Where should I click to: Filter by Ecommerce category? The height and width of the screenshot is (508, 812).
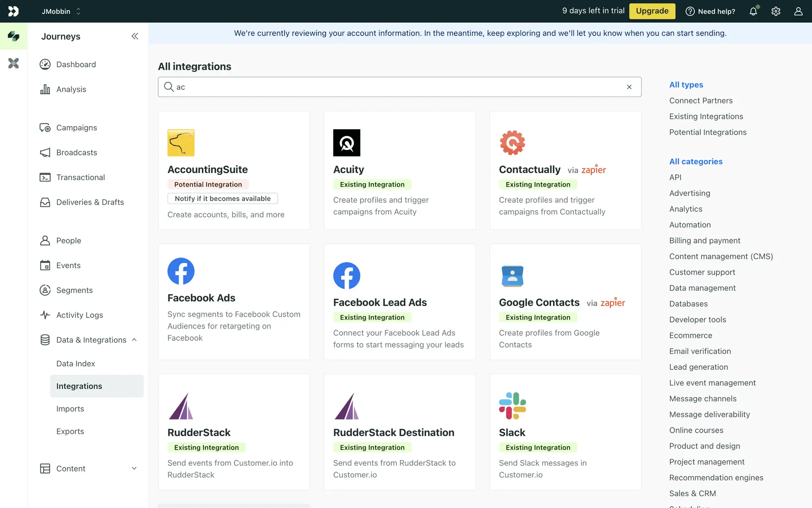click(x=690, y=335)
